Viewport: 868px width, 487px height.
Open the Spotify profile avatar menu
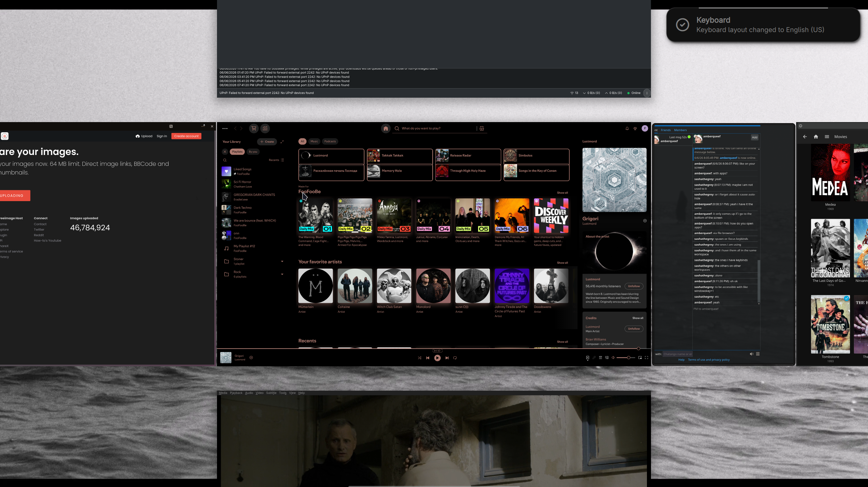click(x=645, y=129)
